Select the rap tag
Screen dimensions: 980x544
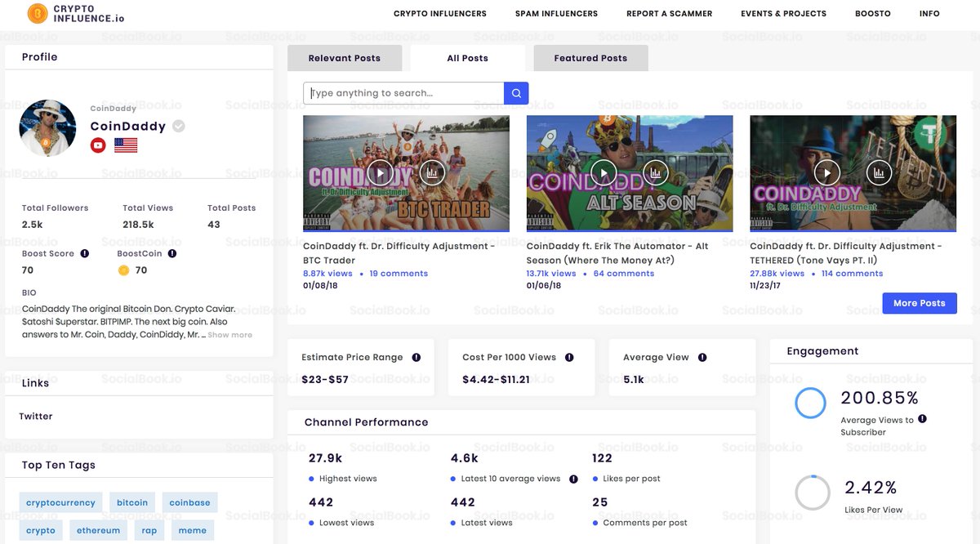[x=149, y=530]
